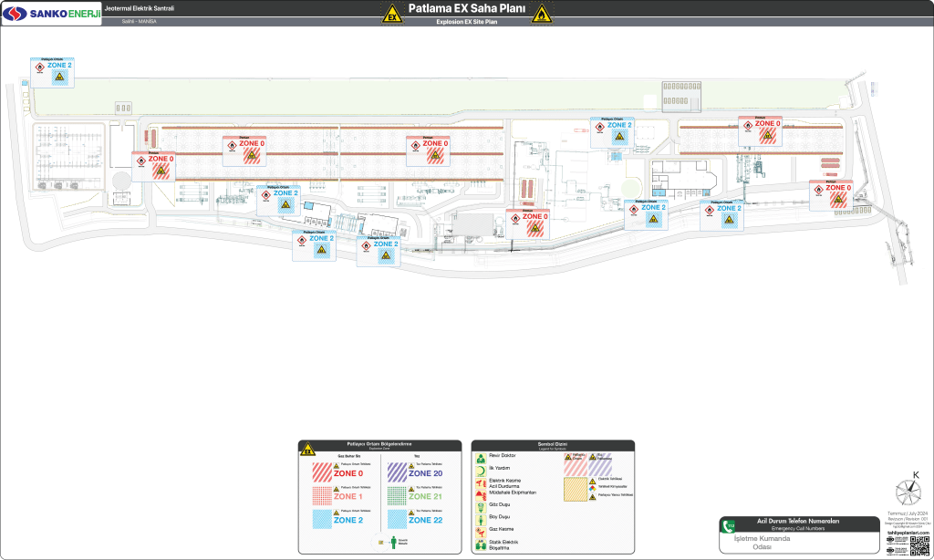Click the Sanko Enerji logo
934x560 pixels.
click(51, 13)
